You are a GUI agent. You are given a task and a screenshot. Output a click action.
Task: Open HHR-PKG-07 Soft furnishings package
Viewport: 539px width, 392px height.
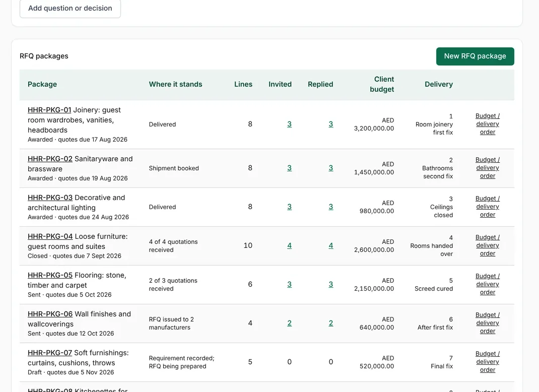(x=50, y=353)
